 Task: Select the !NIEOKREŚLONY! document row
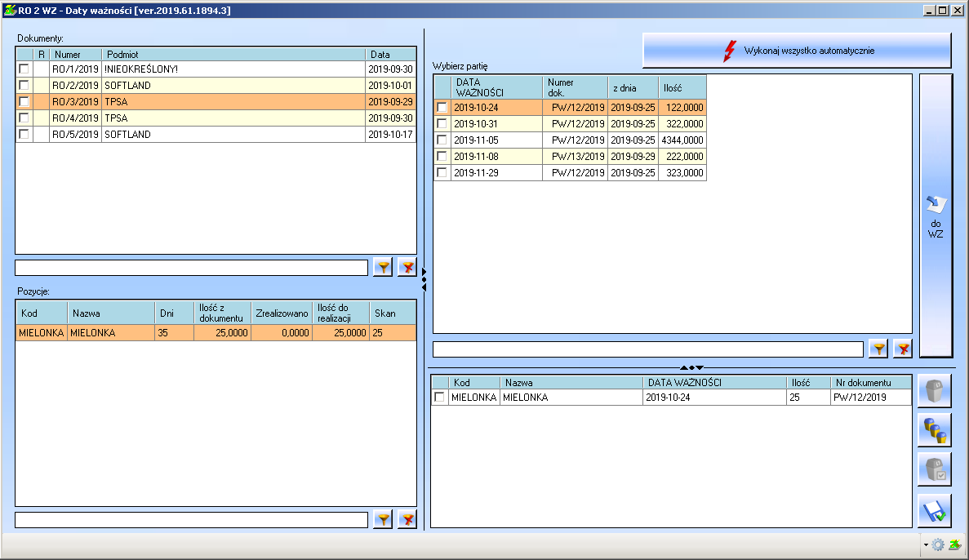coord(216,69)
